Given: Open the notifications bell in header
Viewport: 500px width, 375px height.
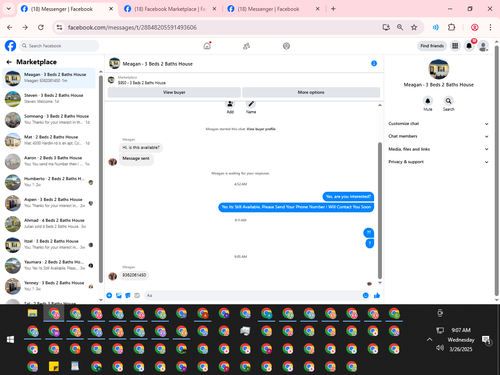Looking at the screenshot, I should [x=469, y=46].
